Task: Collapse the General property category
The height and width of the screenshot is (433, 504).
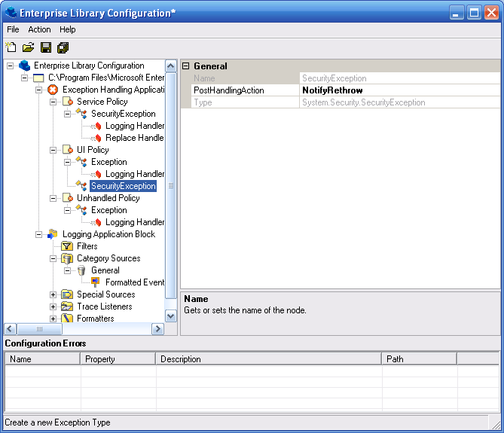Action: coord(186,66)
